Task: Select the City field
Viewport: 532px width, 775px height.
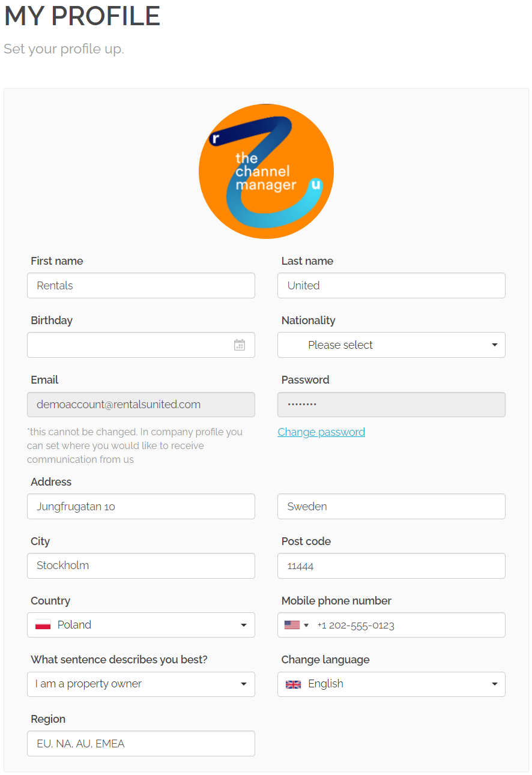Action: tap(141, 565)
